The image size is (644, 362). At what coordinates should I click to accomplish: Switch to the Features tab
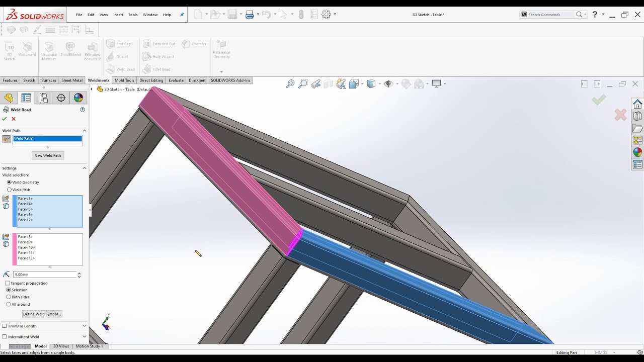coord(10,80)
